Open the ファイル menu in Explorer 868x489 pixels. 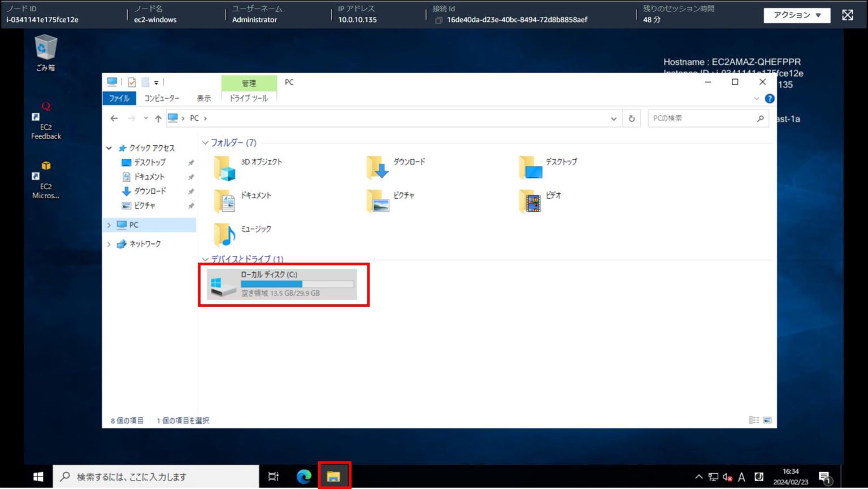coord(119,98)
